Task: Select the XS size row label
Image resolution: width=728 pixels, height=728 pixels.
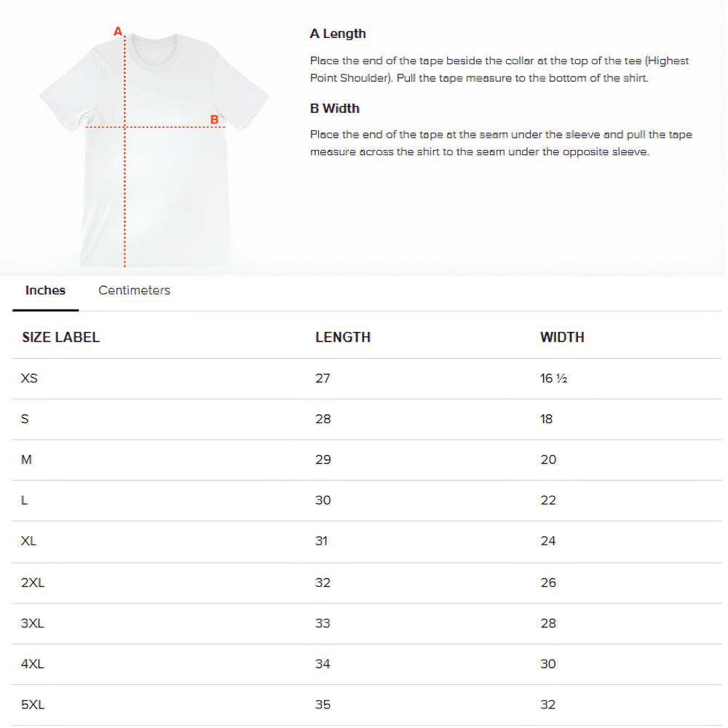Action: pyautogui.click(x=30, y=379)
